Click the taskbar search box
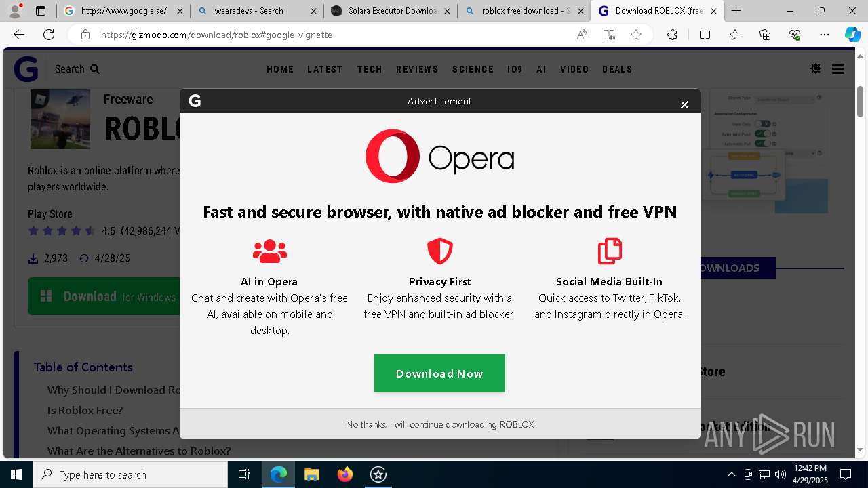 coord(130,474)
